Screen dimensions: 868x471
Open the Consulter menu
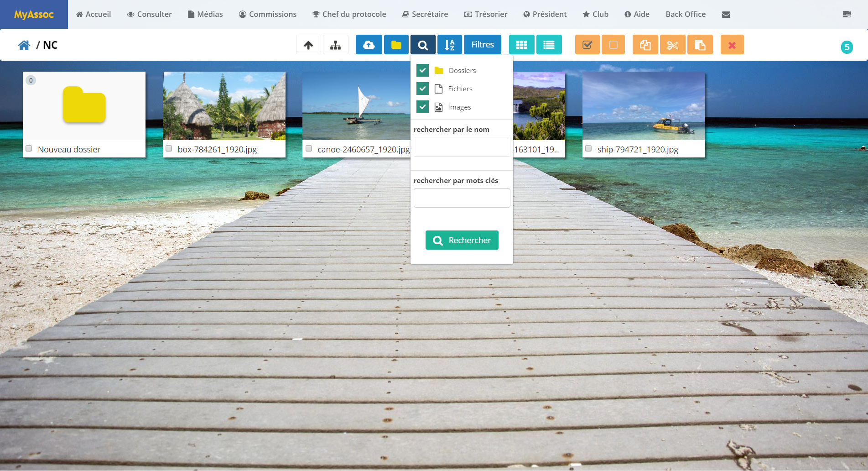150,14
